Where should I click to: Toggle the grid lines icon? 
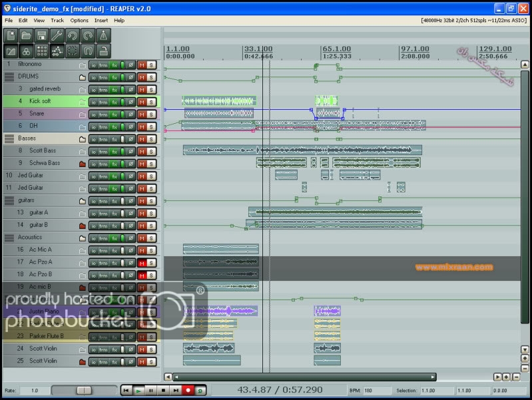42,51
